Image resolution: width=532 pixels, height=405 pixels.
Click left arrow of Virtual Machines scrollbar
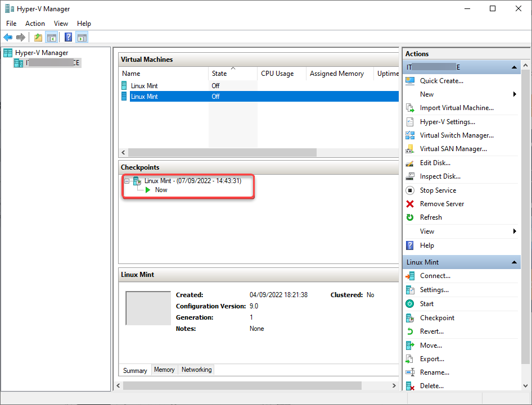[x=123, y=153]
